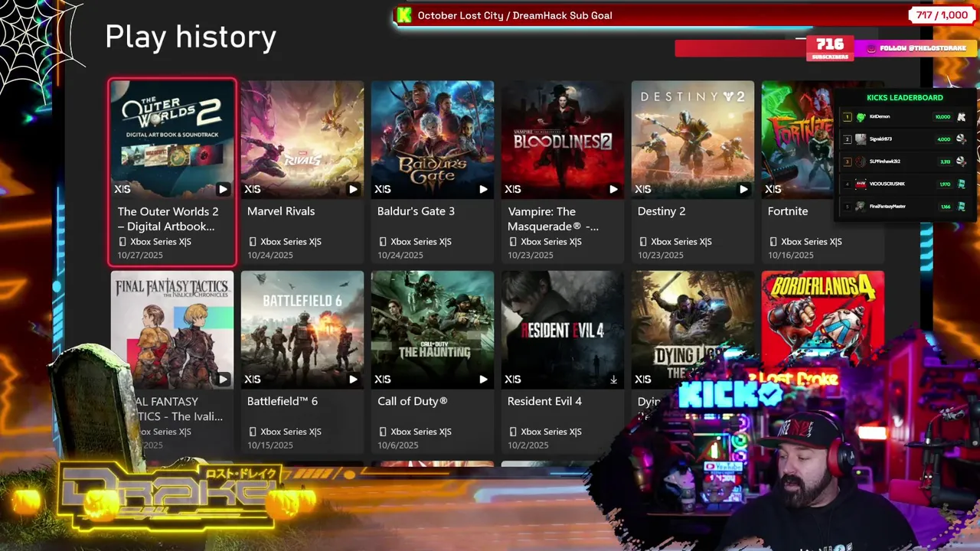Click the play icon on Call of Duty artwork

pyautogui.click(x=483, y=379)
